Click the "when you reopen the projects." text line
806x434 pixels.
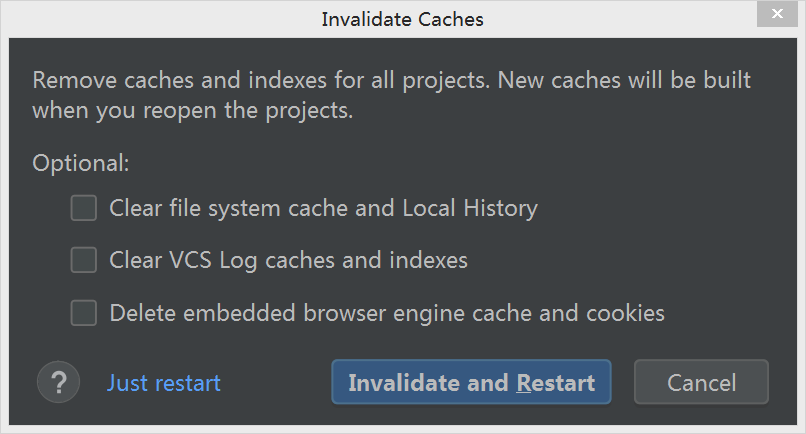coord(193,110)
